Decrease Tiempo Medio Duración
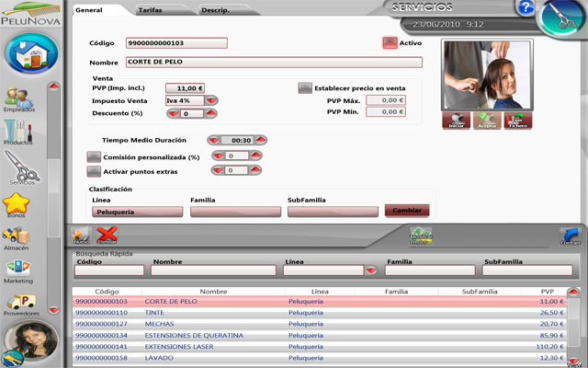This screenshot has width=588, height=368. (214, 141)
